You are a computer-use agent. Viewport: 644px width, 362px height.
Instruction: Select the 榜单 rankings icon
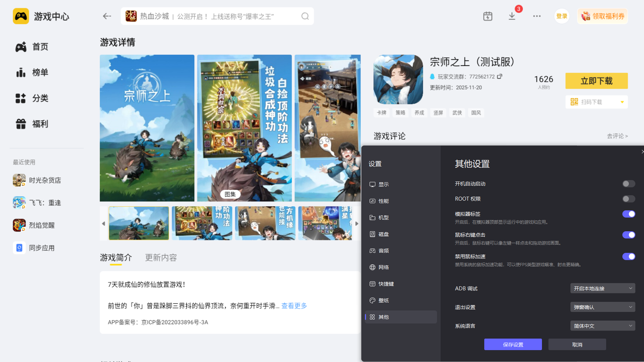click(x=40, y=72)
